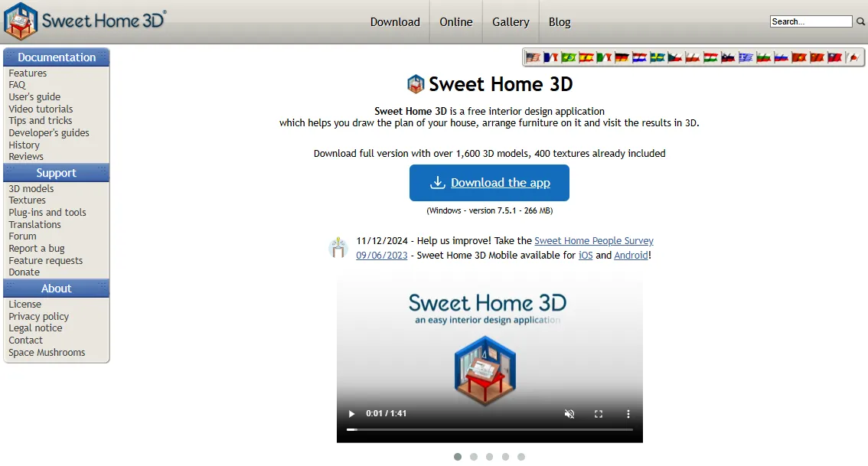Select the Greek flag

click(x=745, y=57)
